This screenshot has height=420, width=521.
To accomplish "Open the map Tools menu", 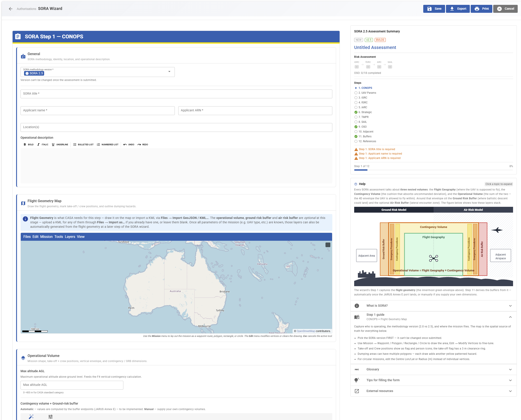I will (59, 237).
